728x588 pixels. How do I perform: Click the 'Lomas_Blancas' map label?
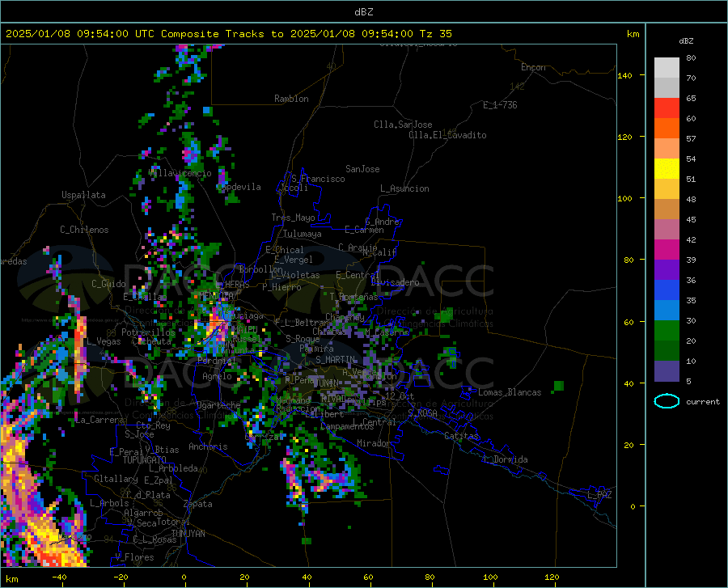pyautogui.click(x=510, y=392)
